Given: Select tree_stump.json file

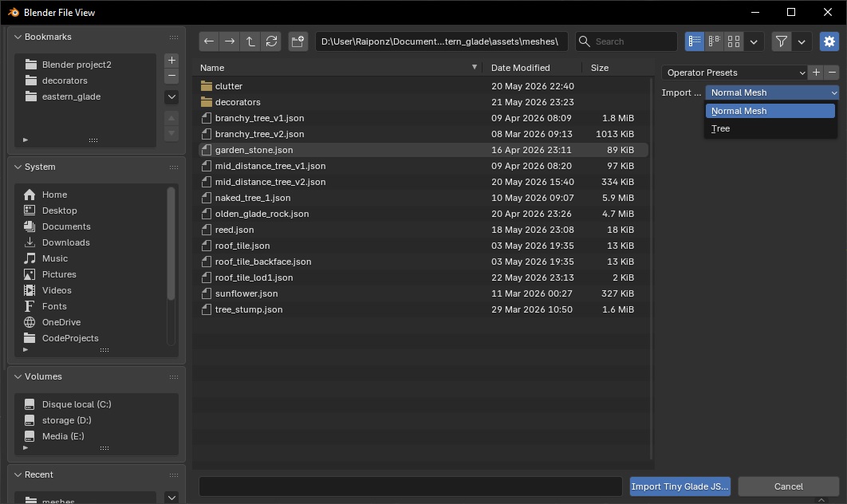Looking at the screenshot, I should (x=423, y=309).
